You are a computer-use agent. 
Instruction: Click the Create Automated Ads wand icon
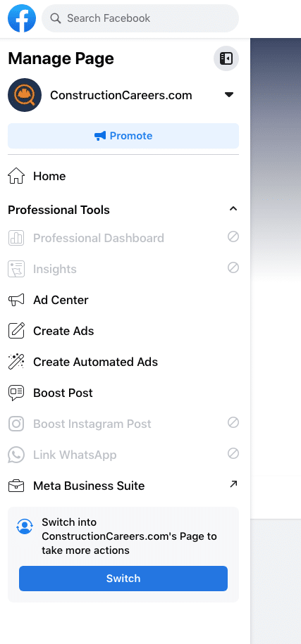point(16,362)
